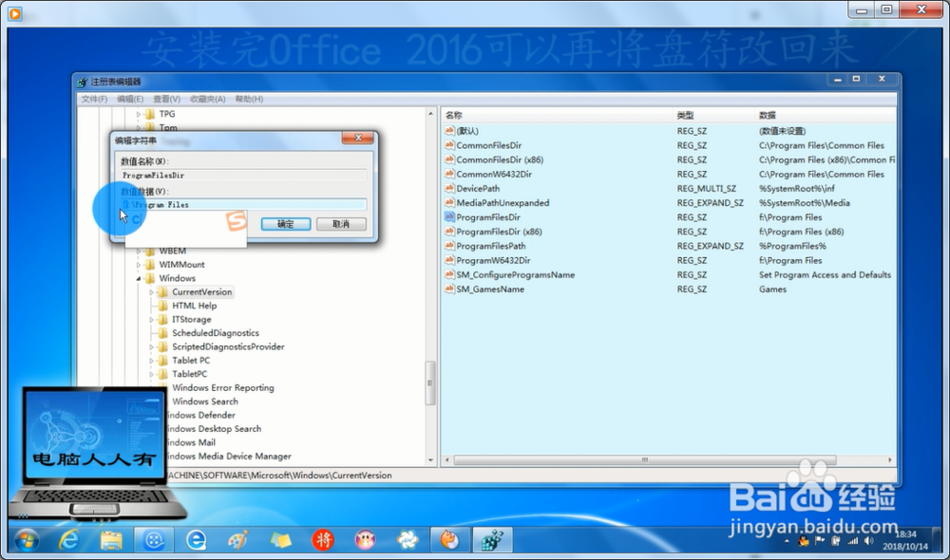Click the values pane horizontal scrollbar thumb

click(x=645, y=460)
